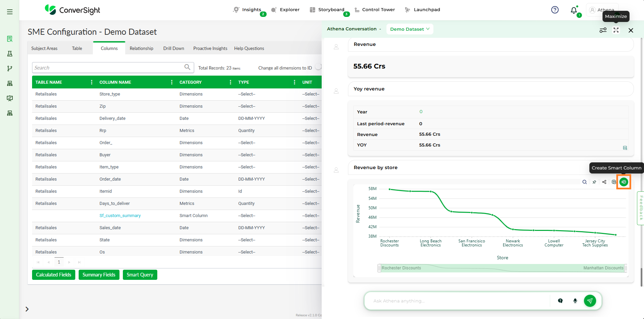The image size is (644, 319).
Task: Open Athena conversation settings sliders icon
Action: pyautogui.click(x=603, y=30)
